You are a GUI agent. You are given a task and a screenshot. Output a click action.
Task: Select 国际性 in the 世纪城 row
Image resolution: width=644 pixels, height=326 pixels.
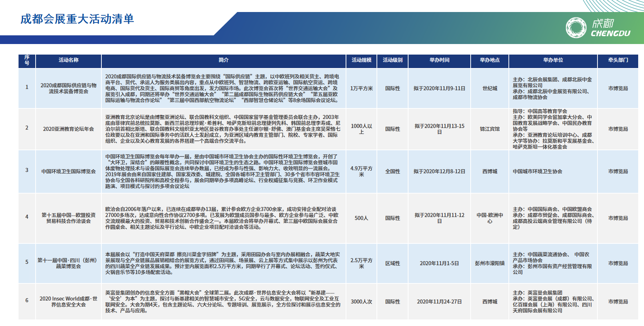393,88
